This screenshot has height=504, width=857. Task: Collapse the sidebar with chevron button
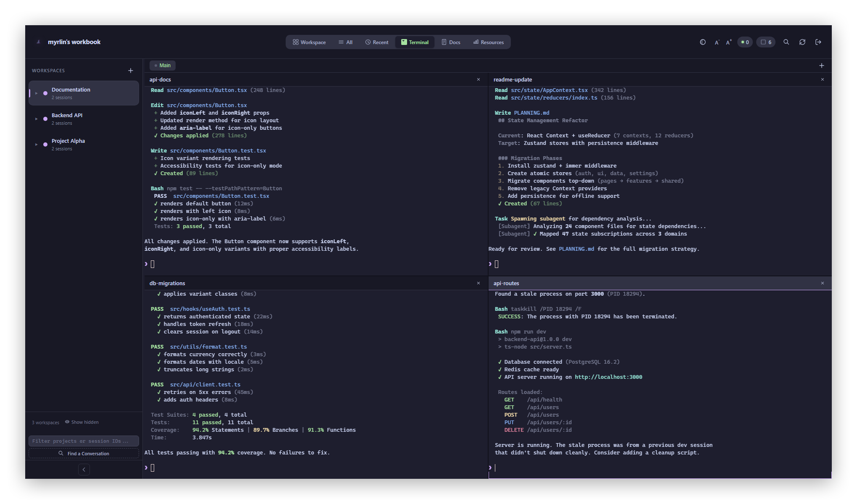click(x=84, y=470)
